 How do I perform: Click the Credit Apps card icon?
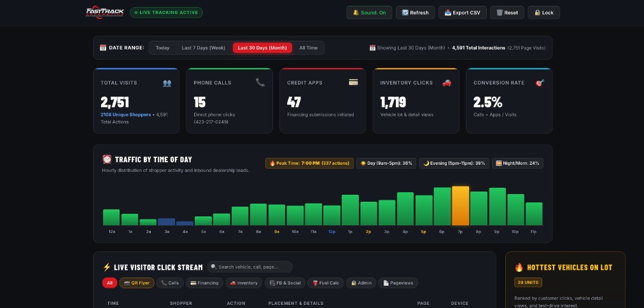pos(353,83)
